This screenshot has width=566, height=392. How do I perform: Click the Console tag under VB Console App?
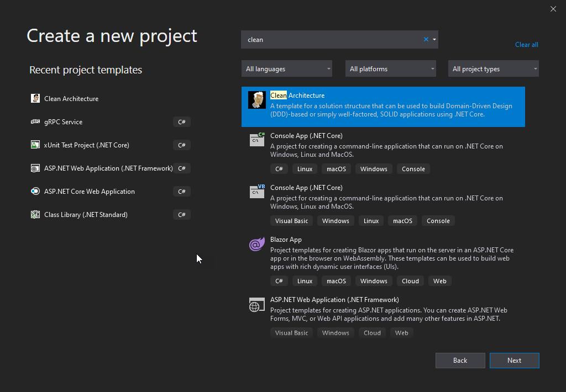coord(438,221)
